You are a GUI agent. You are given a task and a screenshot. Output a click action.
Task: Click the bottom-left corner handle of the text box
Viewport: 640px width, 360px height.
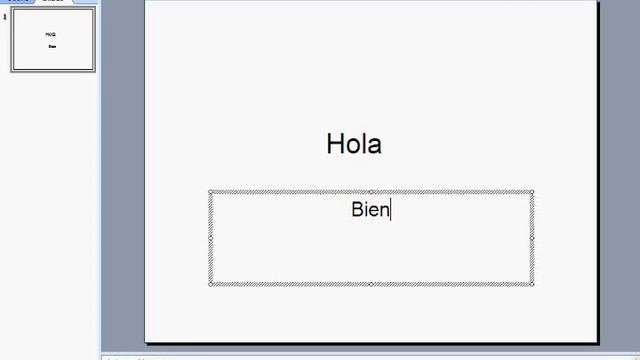pos(211,284)
